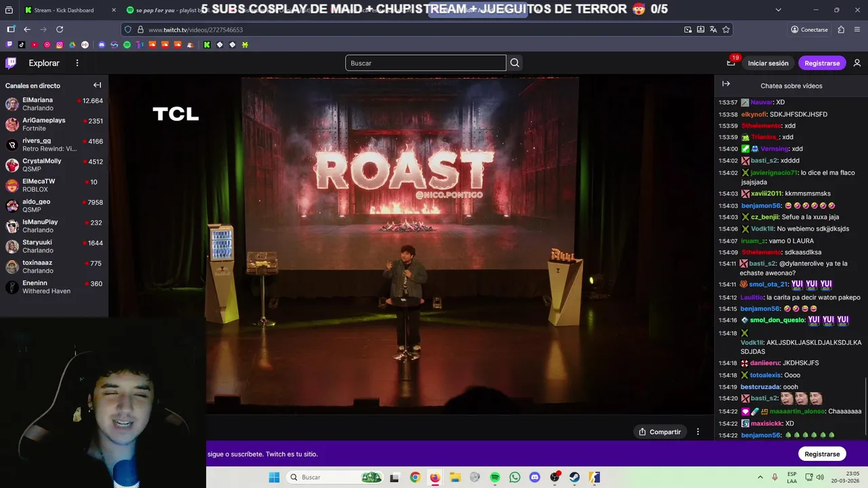
Task: Open toxinaaaz channel in sidebar
Action: point(54,266)
